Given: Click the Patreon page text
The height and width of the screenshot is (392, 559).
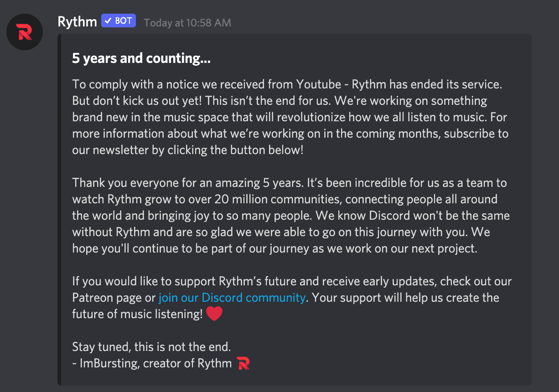Looking at the screenshot, I should 107,298.
